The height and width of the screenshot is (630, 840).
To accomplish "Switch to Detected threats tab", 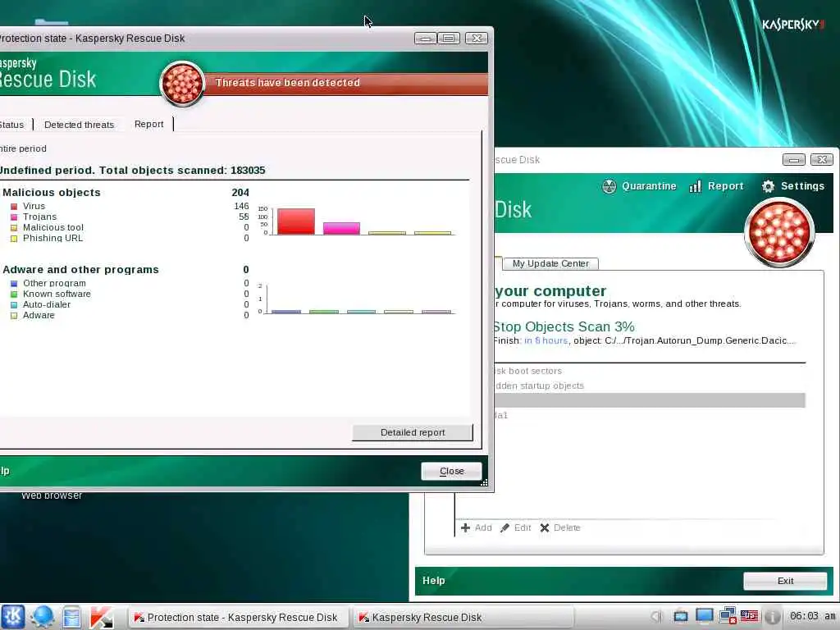I will (x=80, y=125).
